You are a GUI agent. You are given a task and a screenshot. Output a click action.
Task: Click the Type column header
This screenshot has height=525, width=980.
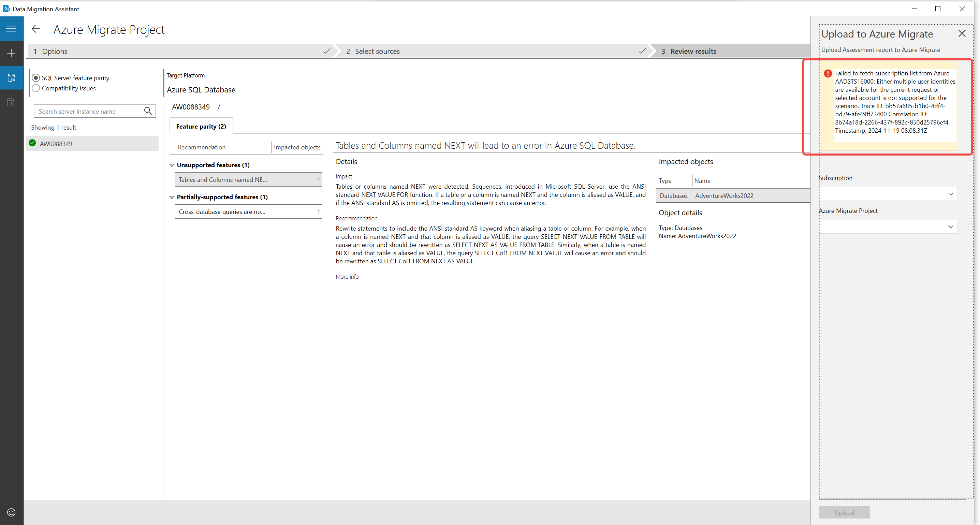pos(665,181)
